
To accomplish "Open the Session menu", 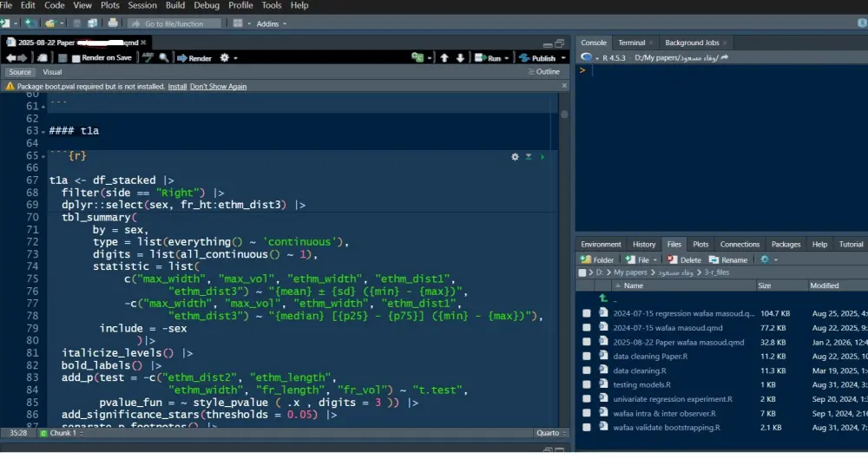I will 142,5.
